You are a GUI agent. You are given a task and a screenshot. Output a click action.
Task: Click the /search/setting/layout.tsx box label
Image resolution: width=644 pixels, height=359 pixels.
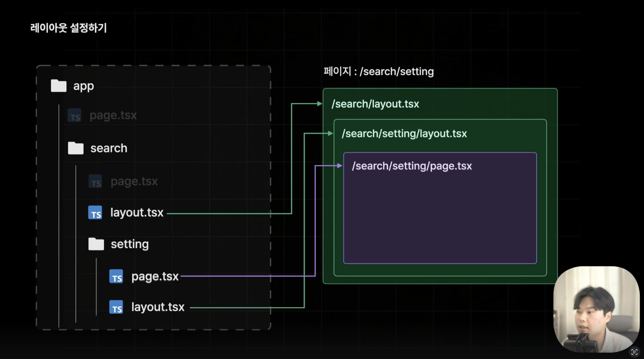(404, 133)
